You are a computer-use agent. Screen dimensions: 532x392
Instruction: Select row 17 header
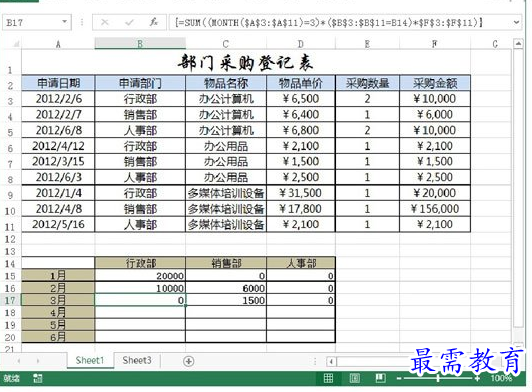[10, 300]
